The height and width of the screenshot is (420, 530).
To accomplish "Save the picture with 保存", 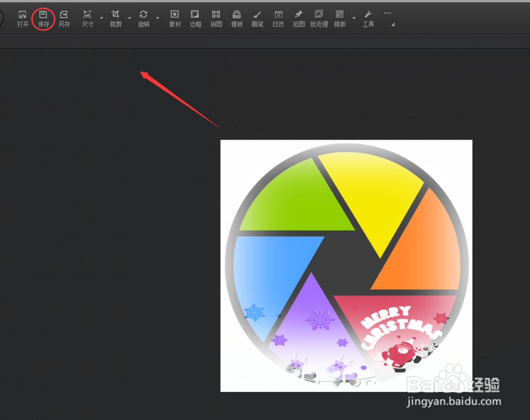I will click(43, 19).
